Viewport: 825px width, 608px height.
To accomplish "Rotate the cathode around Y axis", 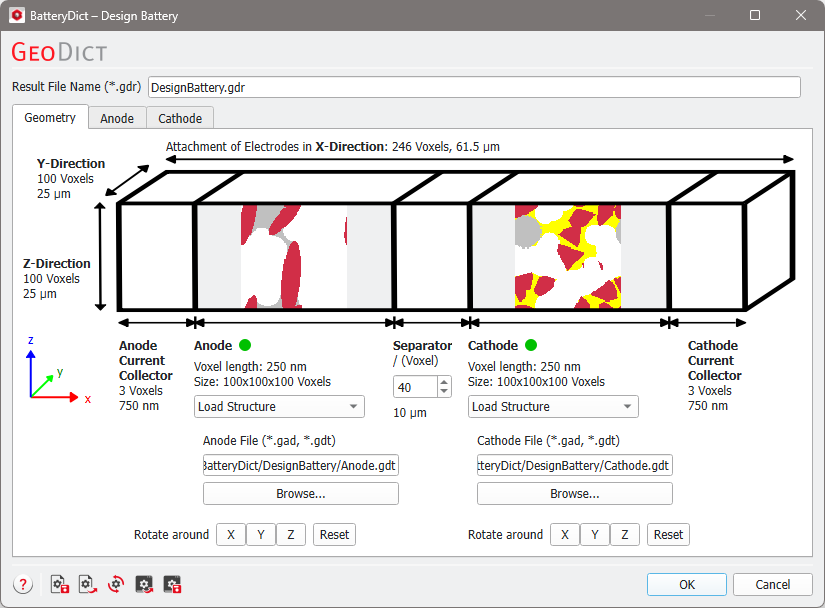I will (x=595, y=534).
